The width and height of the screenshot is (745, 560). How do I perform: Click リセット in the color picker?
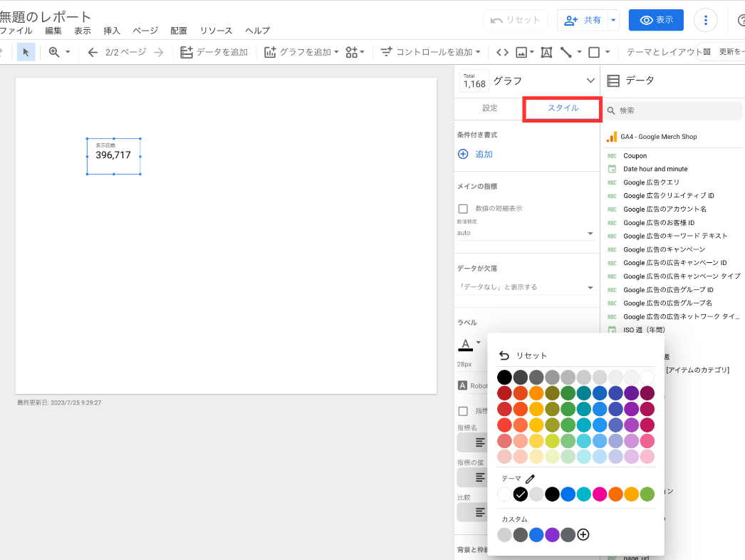[523, 356]
